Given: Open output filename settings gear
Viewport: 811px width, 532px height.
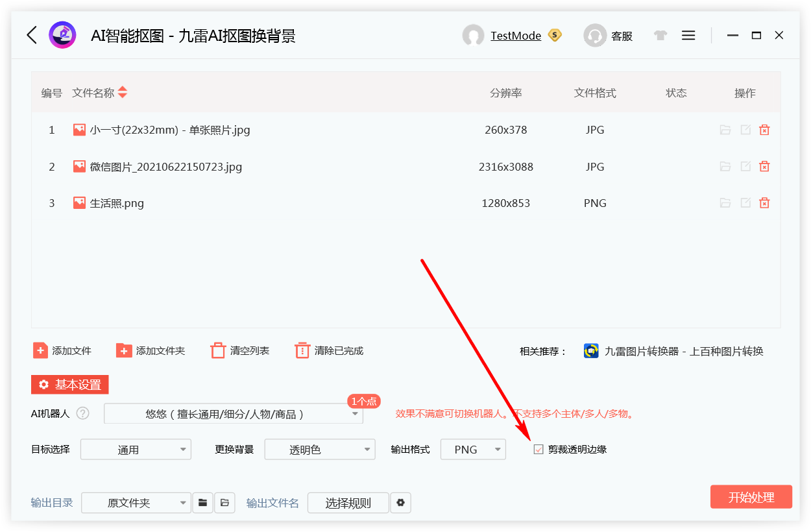Looking at the screenshot, I should pyautogui.click(x=400, y=503).
